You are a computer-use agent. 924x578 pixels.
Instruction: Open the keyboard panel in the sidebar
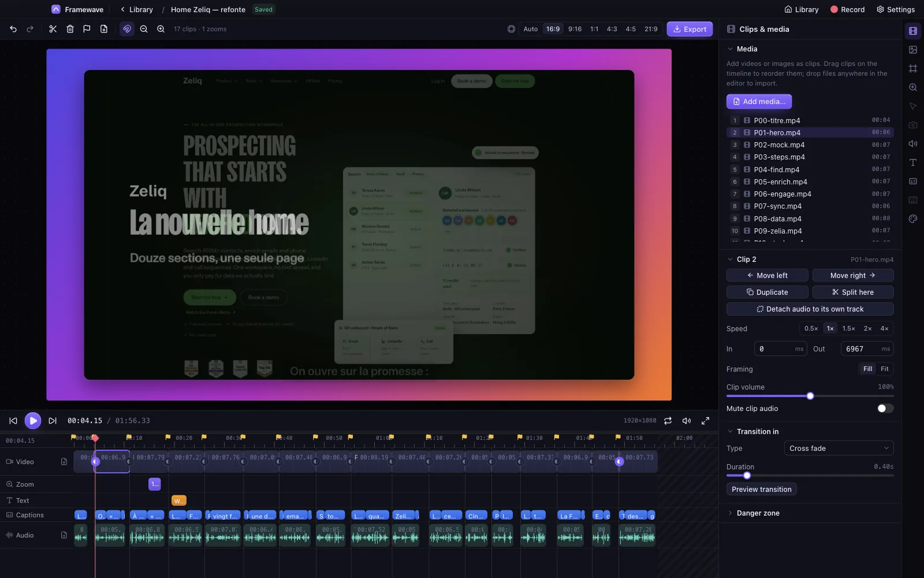(913, 200)
